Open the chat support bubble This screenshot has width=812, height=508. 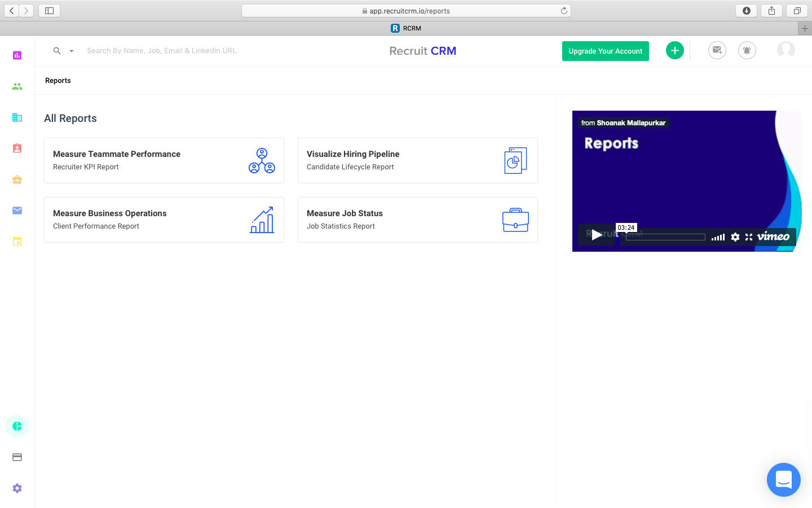tap(784, 480)
